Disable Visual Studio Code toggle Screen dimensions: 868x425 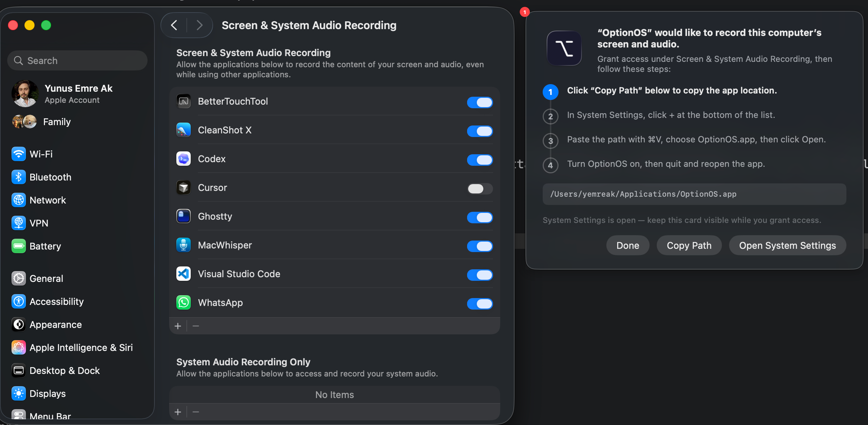[480, 275]
